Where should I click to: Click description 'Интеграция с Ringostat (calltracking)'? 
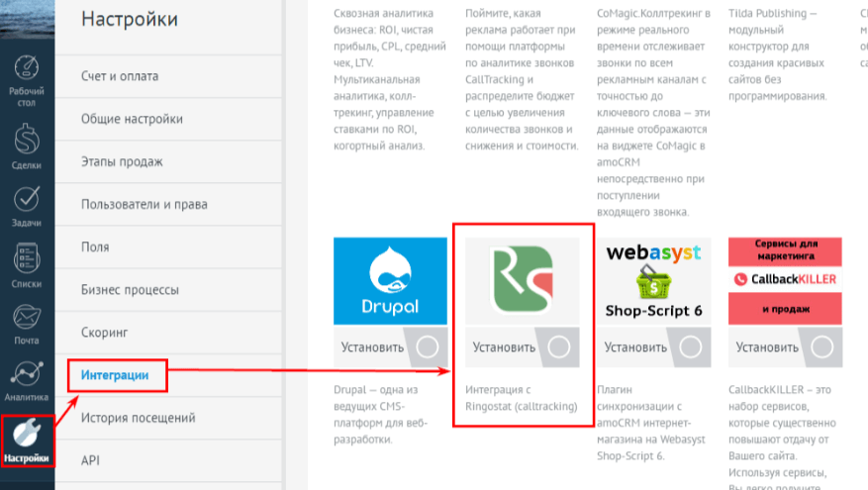click(522, 398)
